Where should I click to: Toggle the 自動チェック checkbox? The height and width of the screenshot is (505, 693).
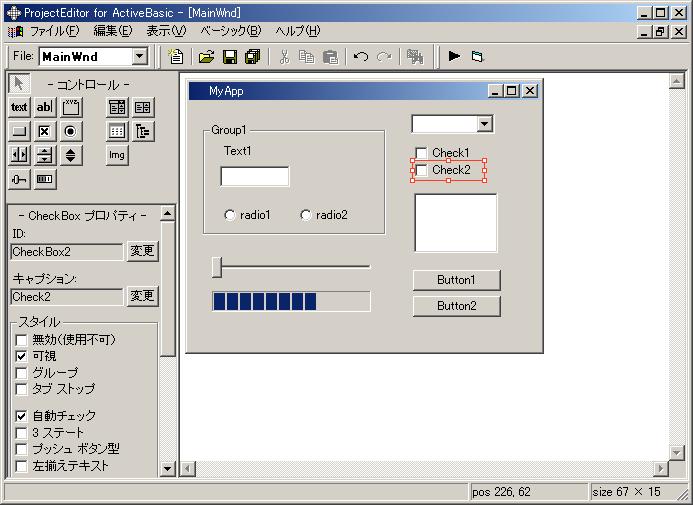coord(21,415)
